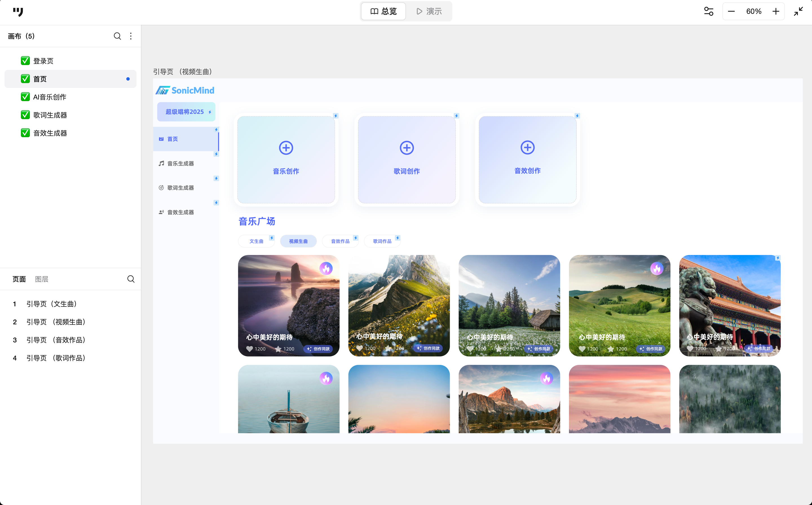Click the zoom in plus button
Screen dimensions: 812x505
[x=776, y=11]
